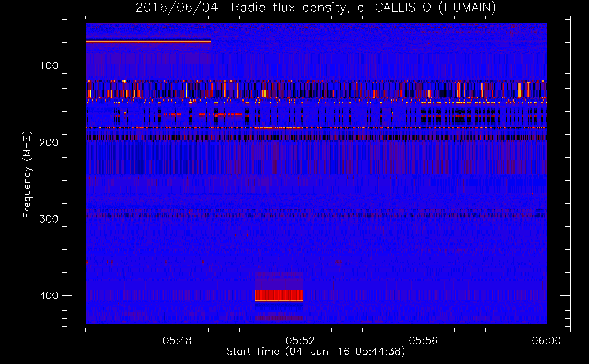Click the 100 frequency tick label

49,66
